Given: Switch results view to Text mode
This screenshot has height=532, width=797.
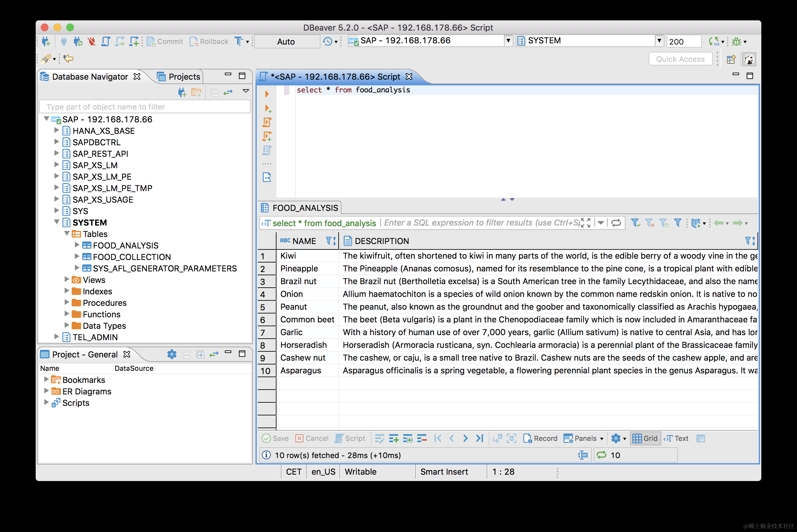Looking at the screenshot, I should (x=676, y=438).
